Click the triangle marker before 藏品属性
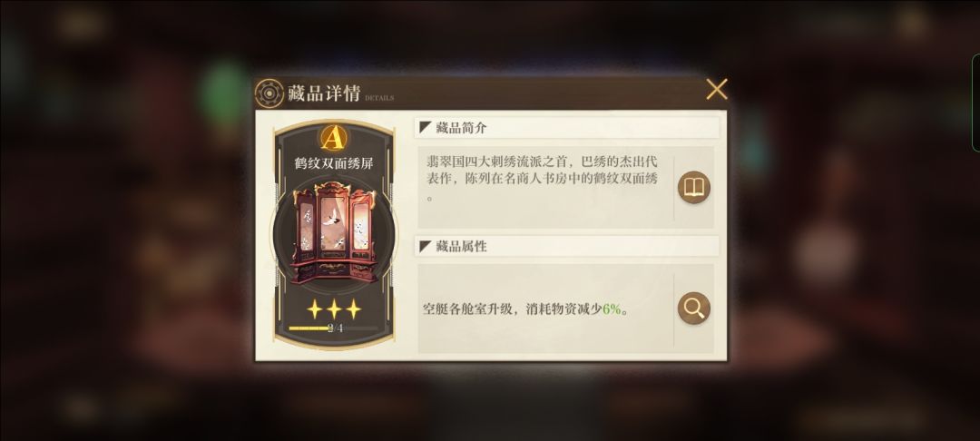This screenshot has height=441, width=980. [x=425, y=246]
